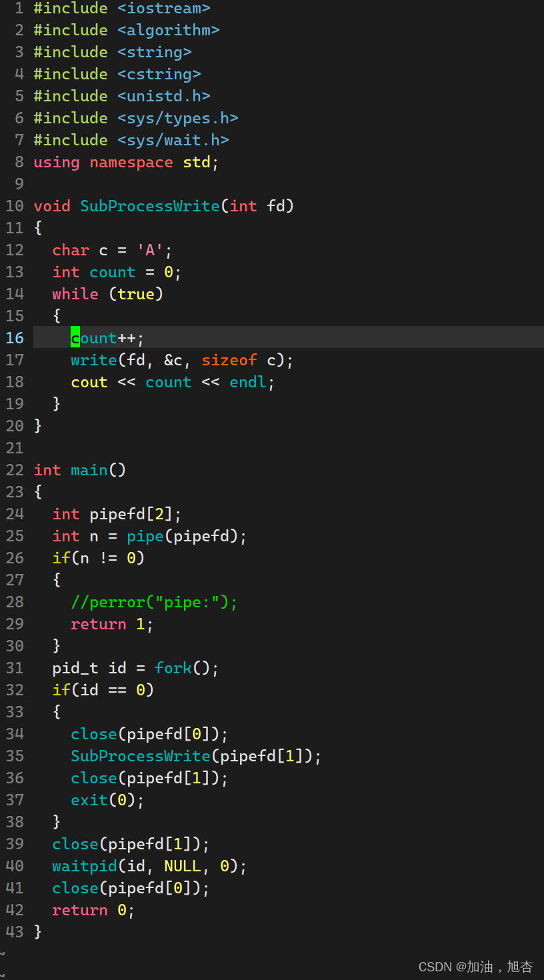Click line number 9 on blank line
The width and height of the screenshot is (544, 980).
click(19, 185)
